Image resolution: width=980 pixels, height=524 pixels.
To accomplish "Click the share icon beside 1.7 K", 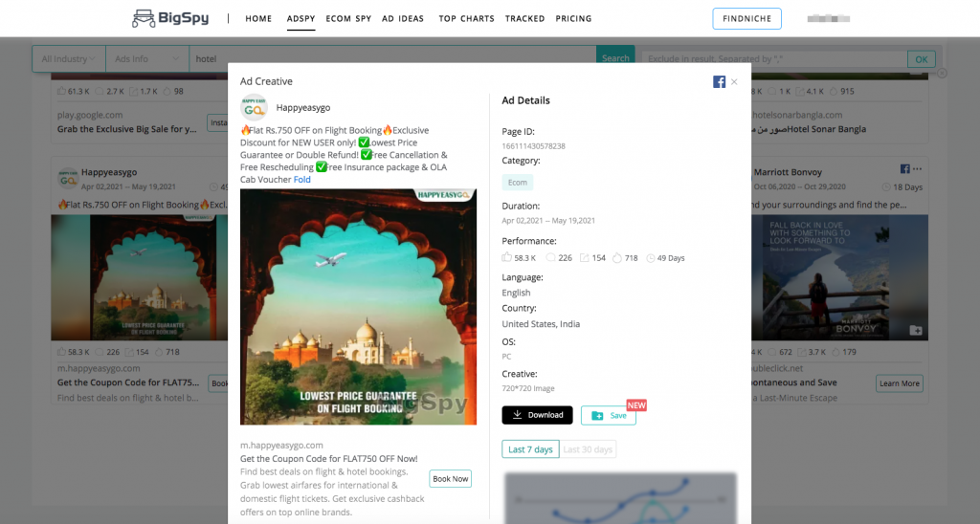I will pos(133,91).
